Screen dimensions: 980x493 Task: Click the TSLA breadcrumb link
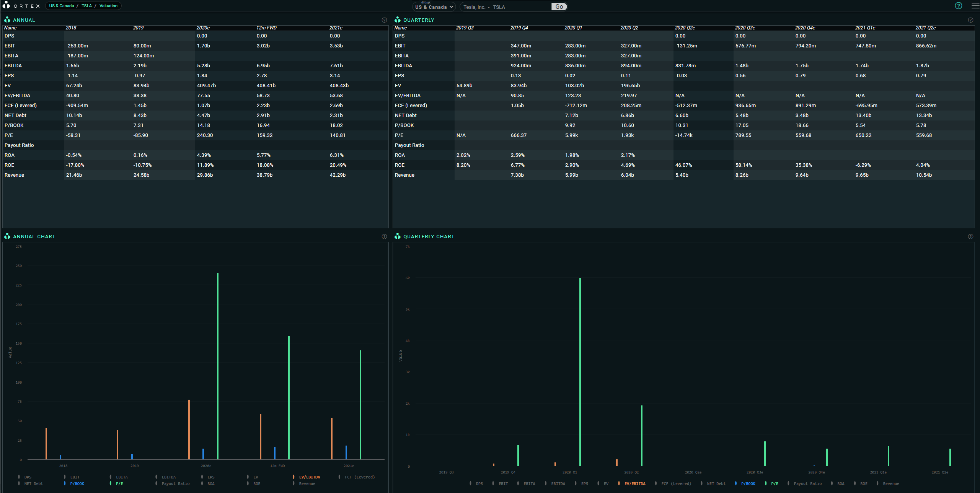point(86,6)
